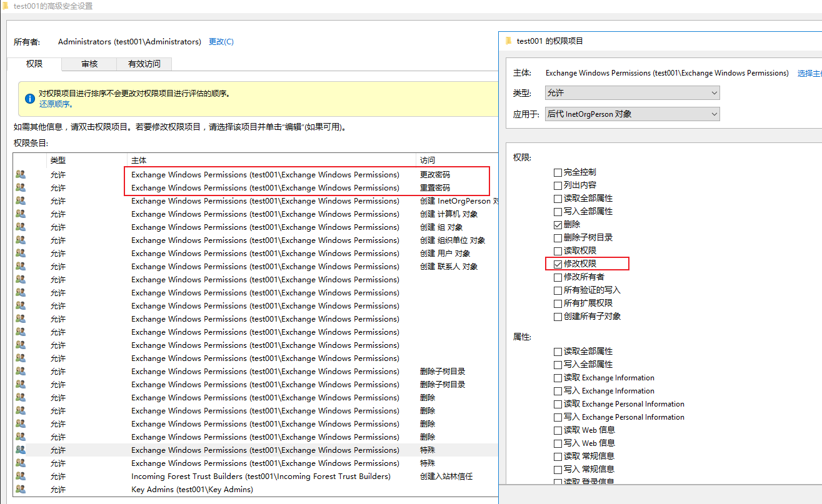This screenshot has height=504, width=822.
Task: Select the 权限 tab
Action: pyautogui.click(x=34, y=63)
